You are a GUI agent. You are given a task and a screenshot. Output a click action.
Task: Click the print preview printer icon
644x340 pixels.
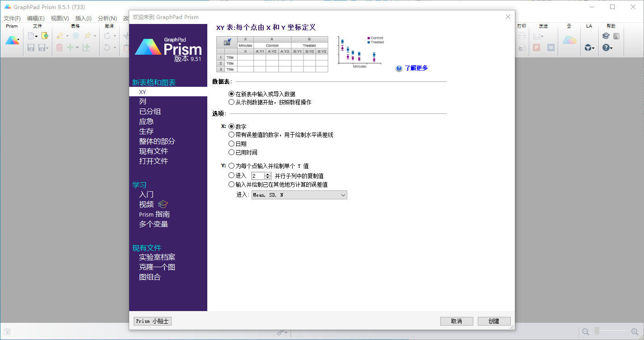[x=522, y=47]
